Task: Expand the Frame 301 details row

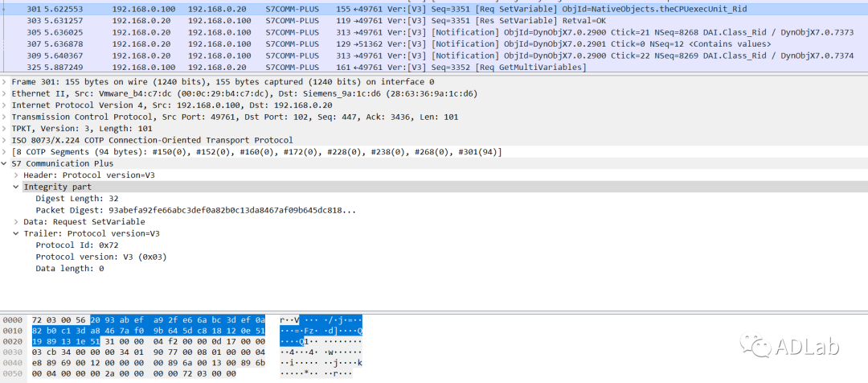Action: pos(5,82)
